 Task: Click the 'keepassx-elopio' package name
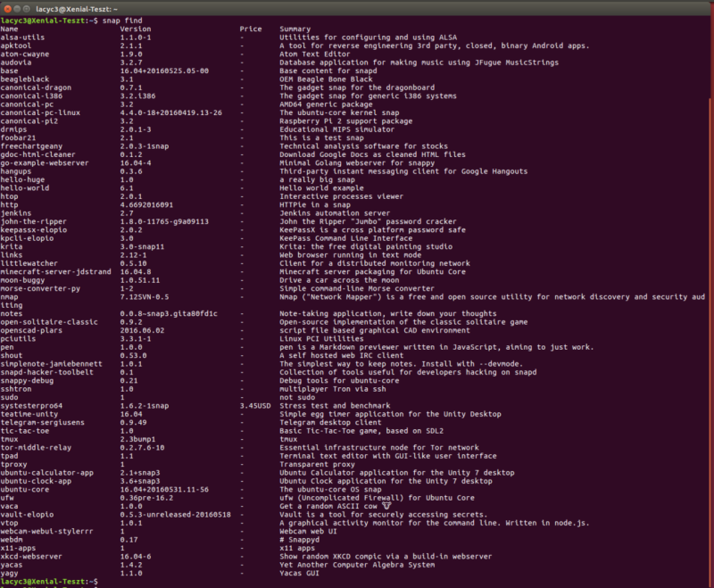[x=34, y=230]
